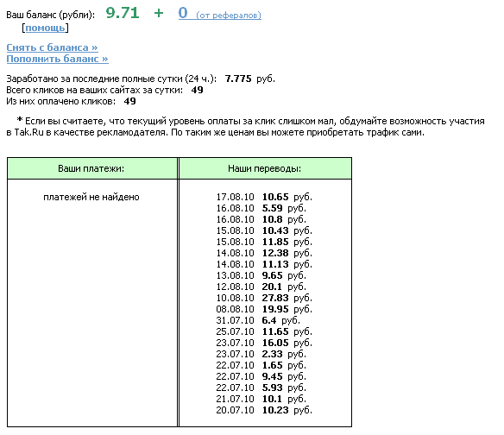Click the 25.07.10 transfer date
The image size is (504, 435).
[235, 331]
